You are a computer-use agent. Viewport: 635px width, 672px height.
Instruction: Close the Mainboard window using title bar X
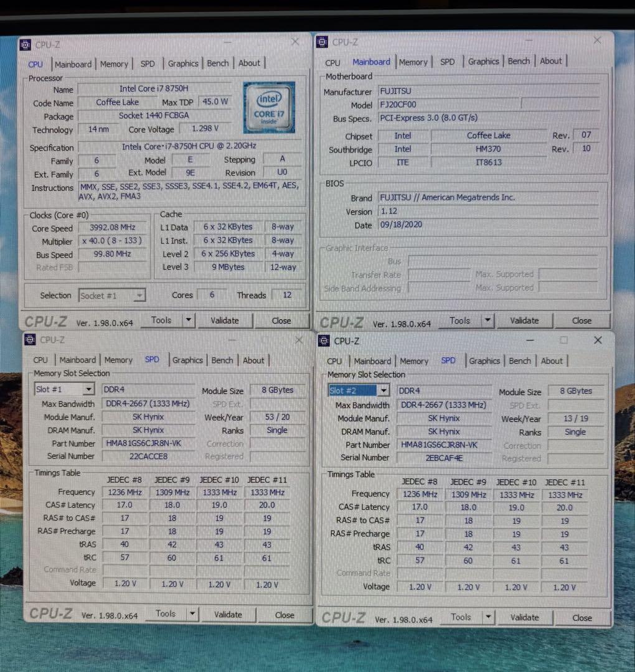coord(597,40)
